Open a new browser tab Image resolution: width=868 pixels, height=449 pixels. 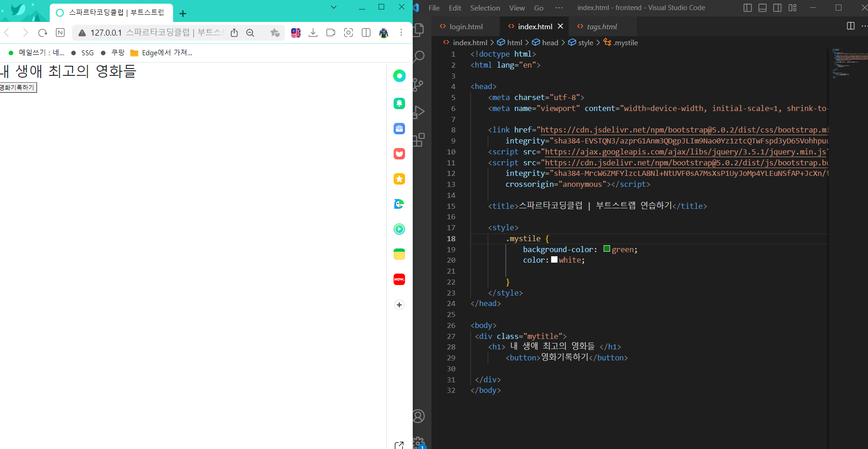183,14
